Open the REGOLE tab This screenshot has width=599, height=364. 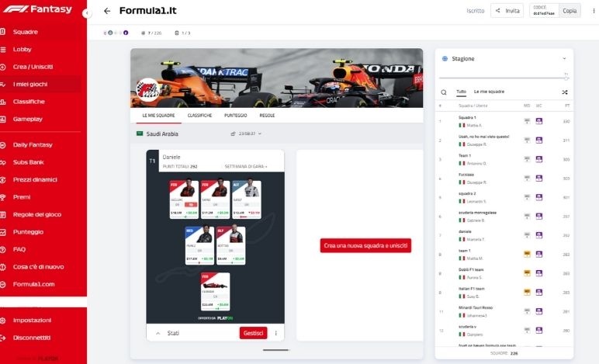(x=267, y=116)
